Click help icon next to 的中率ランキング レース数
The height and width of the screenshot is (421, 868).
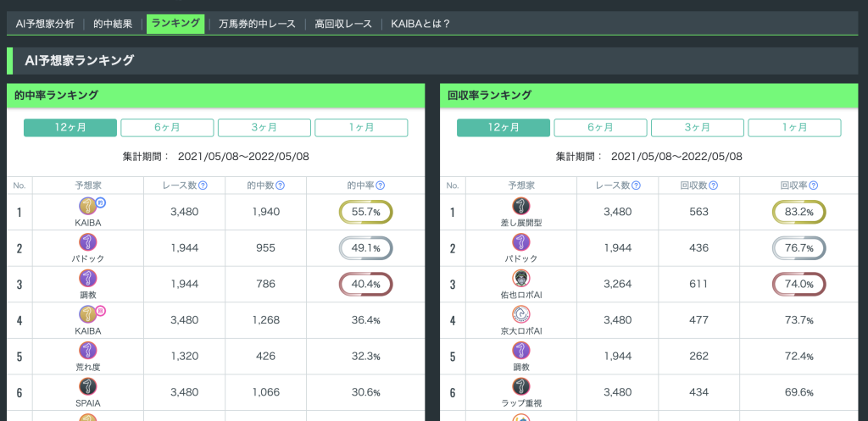pos(203,186)
